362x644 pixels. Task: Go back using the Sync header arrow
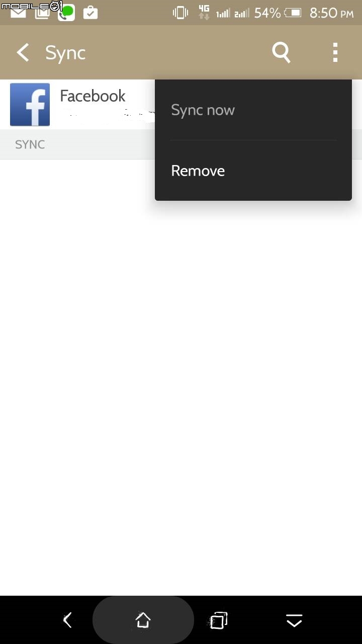pyautogui.click(x=23, y=52)
